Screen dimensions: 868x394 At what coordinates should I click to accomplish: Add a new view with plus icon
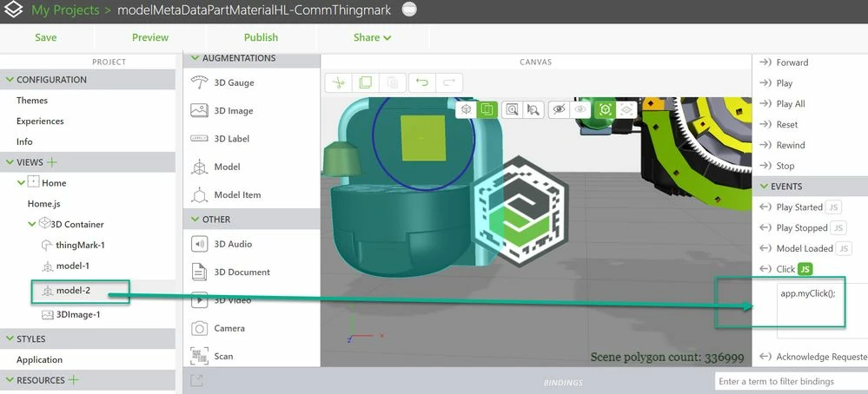[x=52, y=162]
